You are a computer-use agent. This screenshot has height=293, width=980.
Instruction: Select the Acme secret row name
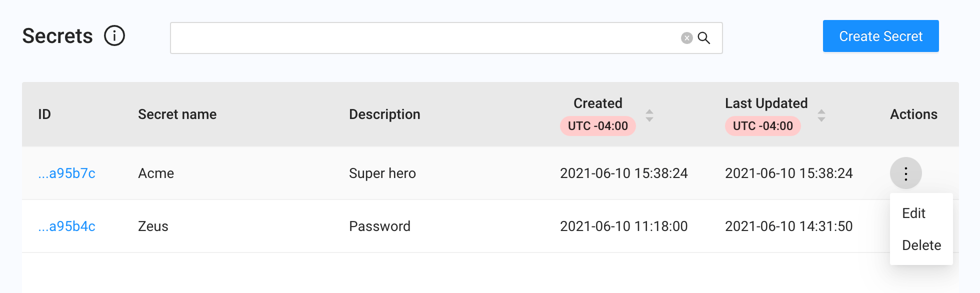156,173
